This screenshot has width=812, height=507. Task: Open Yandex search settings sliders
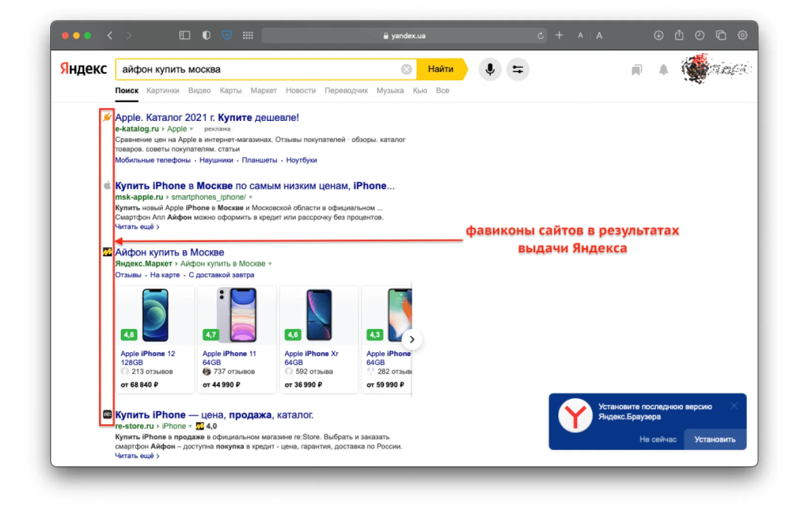tap(518, 70)
